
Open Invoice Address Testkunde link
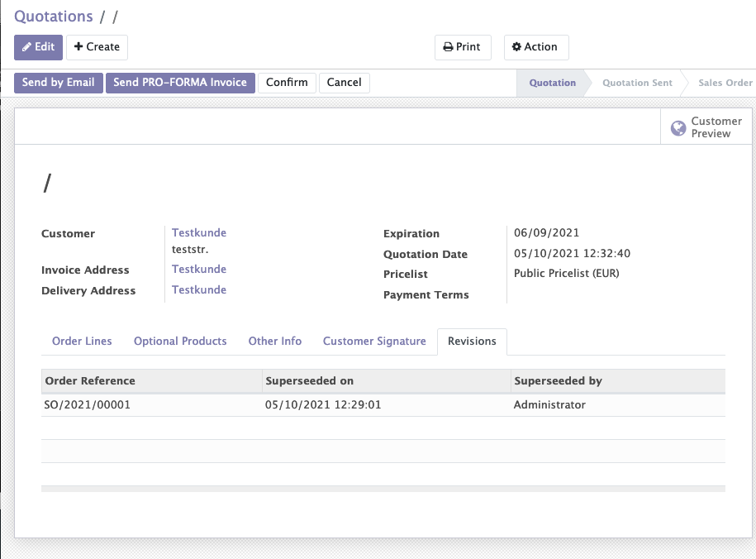pos(199,269)
